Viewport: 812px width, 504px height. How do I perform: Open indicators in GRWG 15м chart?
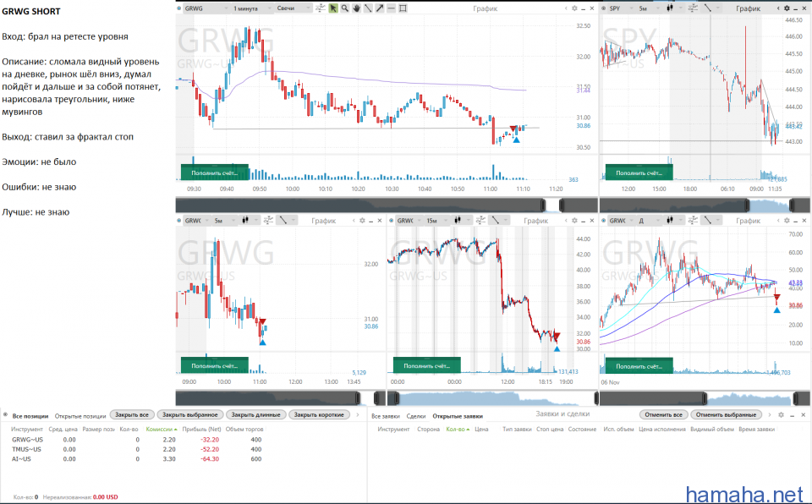click(x=480, y=221)
